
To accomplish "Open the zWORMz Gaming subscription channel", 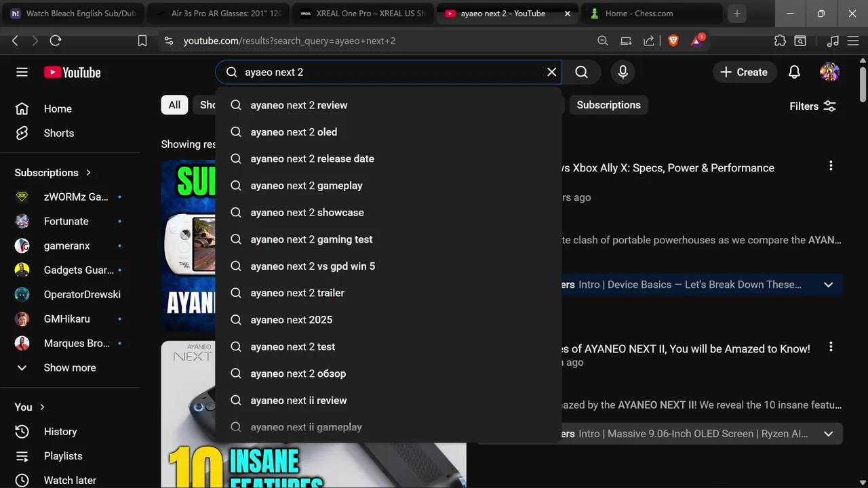I will (69, 197).
